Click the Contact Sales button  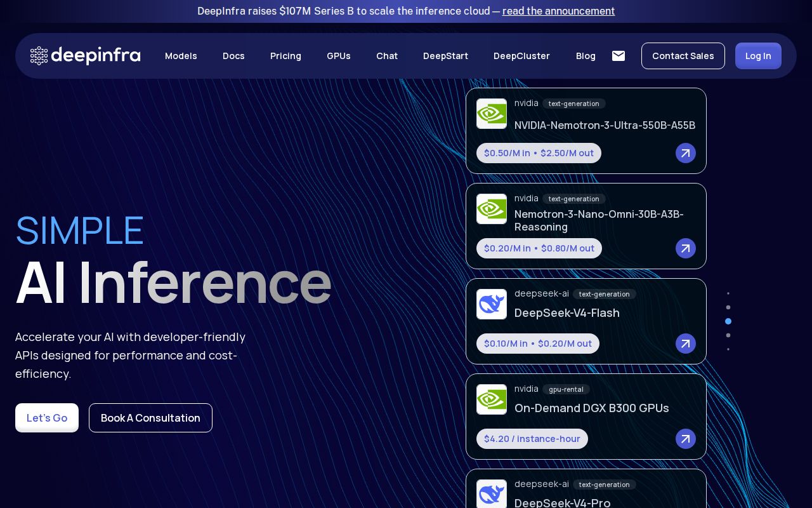click(x=683, y=56)
